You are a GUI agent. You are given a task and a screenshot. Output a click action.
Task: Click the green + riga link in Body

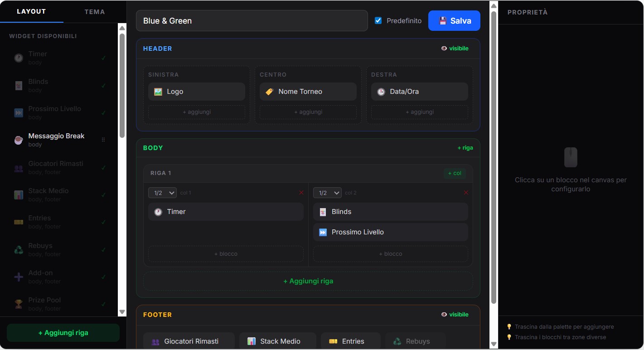point(465,148)
